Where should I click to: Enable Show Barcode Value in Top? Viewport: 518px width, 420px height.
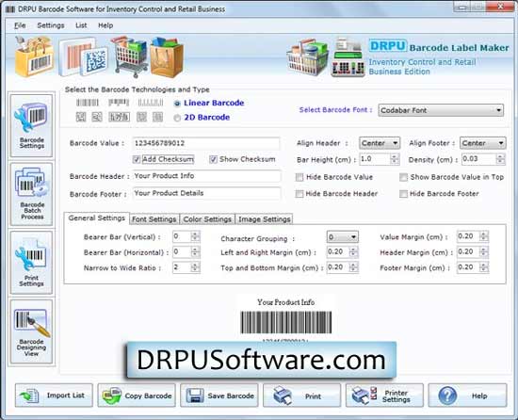click(x=403, y=177)
